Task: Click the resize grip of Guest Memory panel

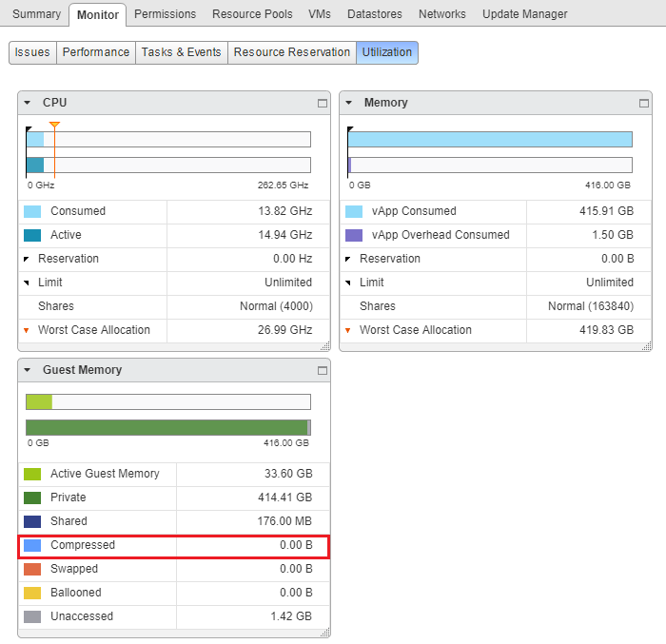Action: point(325,633)
